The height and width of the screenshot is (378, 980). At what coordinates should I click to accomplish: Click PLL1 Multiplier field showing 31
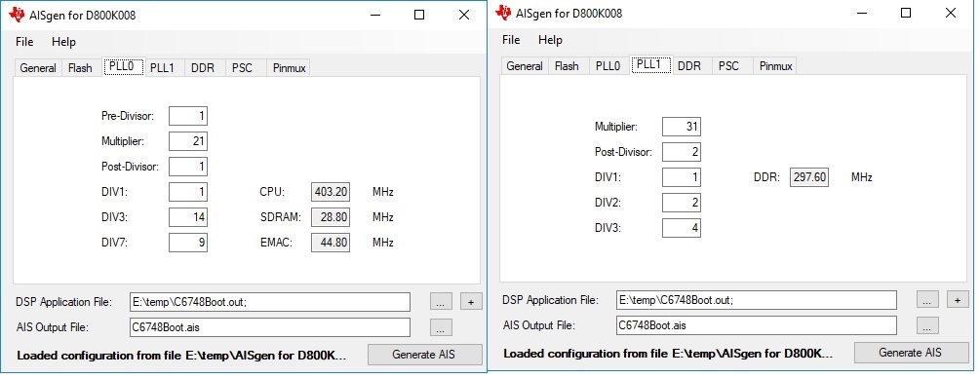[682, 127]
